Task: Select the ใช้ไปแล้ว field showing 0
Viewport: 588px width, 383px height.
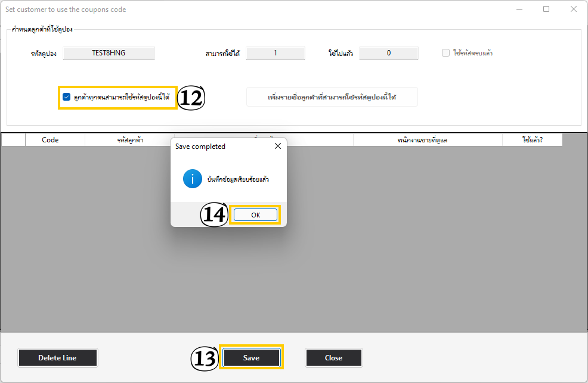Action: (389, 53)
